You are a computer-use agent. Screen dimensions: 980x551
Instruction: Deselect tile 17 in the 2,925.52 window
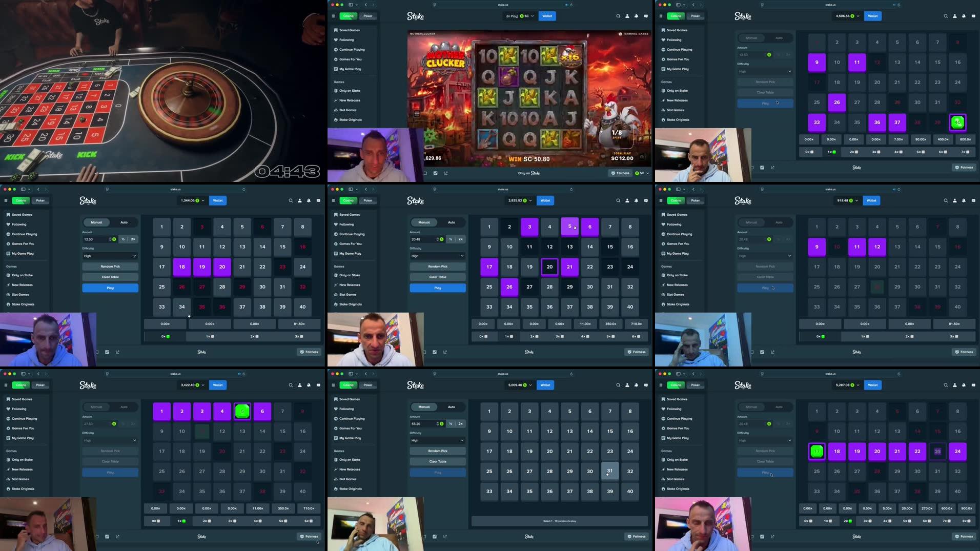coord(489,267)
